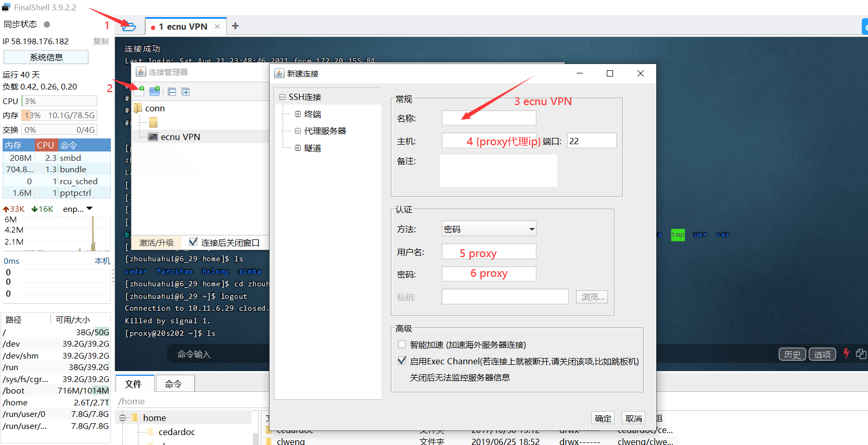The width and height of the screenshot is (868, 445).
Task: Click the CPU usage progress bar
Action: [59, 101]
